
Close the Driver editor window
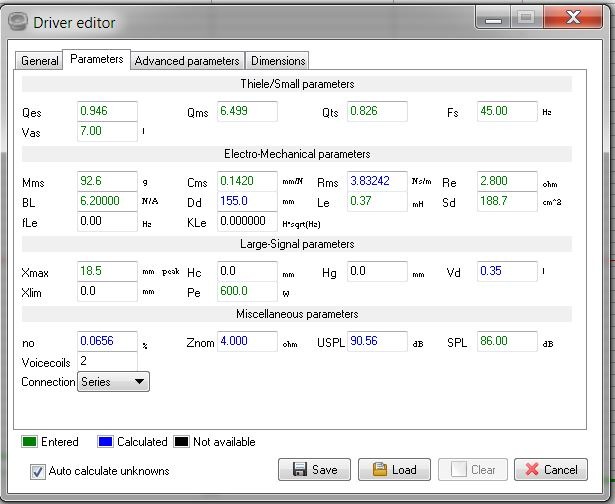click(573, 18)
